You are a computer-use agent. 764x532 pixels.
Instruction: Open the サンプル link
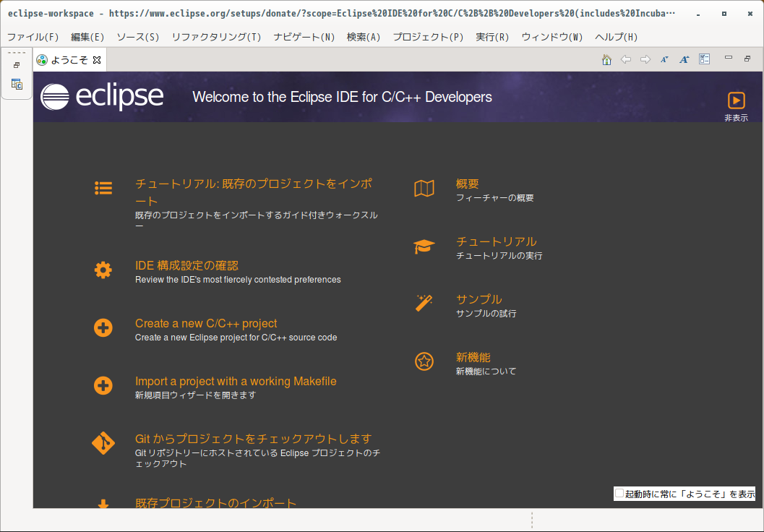[x=479, y=299]
